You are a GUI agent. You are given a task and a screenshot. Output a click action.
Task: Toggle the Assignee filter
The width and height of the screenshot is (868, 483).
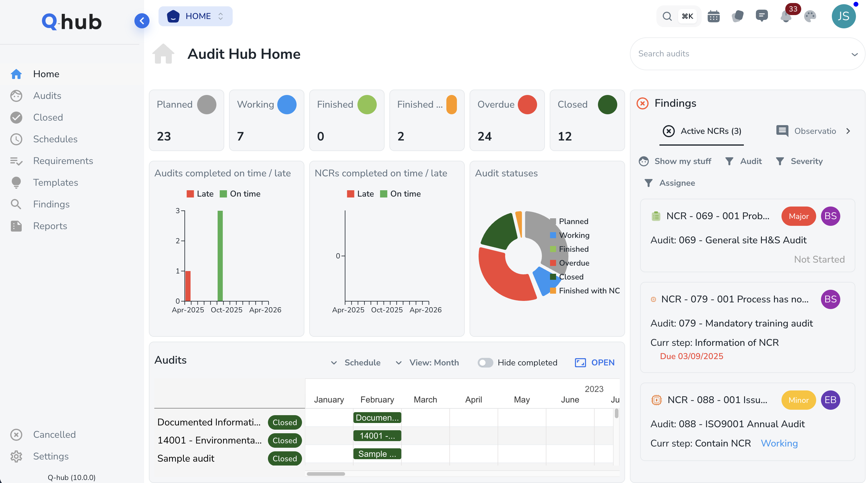(669, 183)
